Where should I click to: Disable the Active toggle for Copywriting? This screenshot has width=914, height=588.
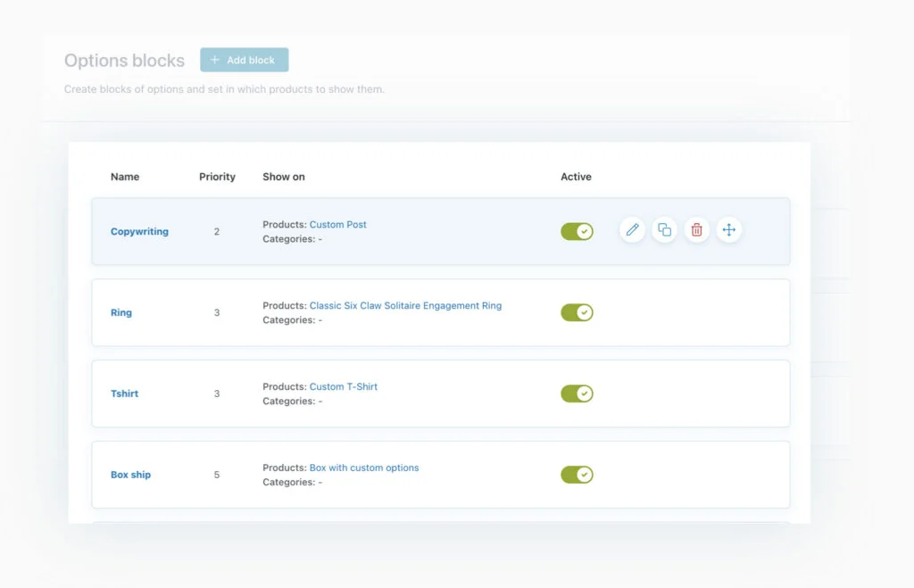576,231
